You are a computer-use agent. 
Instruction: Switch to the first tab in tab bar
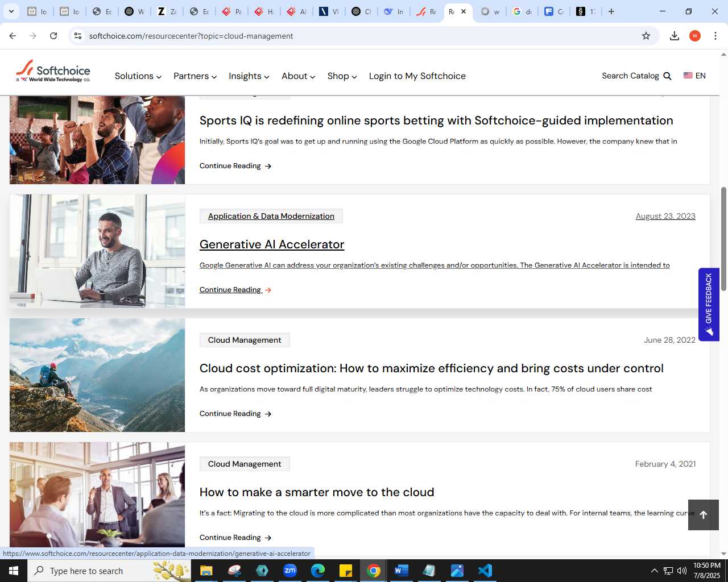click(x=38, y=11)
